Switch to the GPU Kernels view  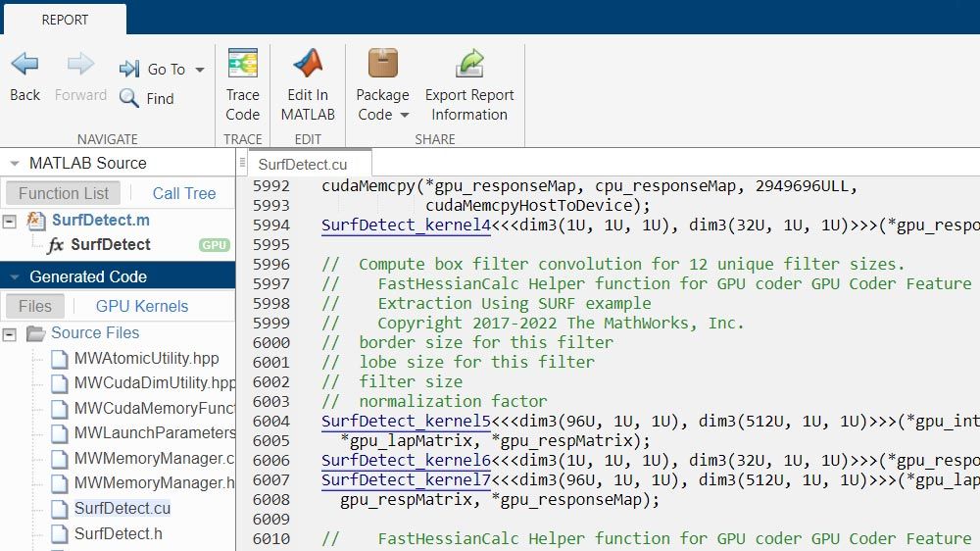coord(141,306)
